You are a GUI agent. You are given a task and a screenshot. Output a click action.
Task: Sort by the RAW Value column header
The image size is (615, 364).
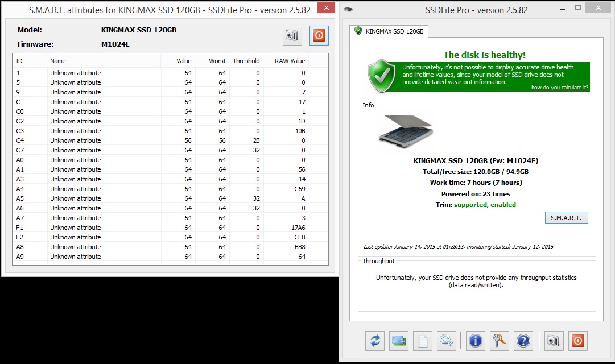[286, 61]
